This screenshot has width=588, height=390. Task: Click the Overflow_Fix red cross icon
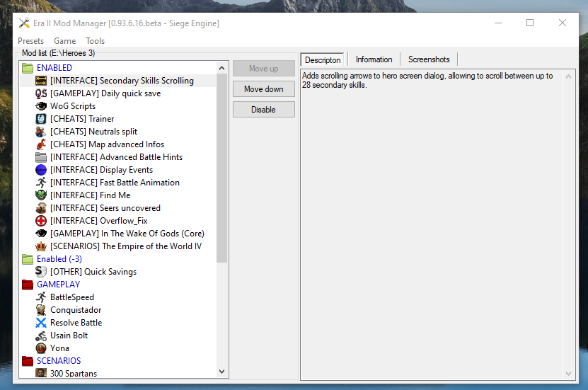point(41,221)
